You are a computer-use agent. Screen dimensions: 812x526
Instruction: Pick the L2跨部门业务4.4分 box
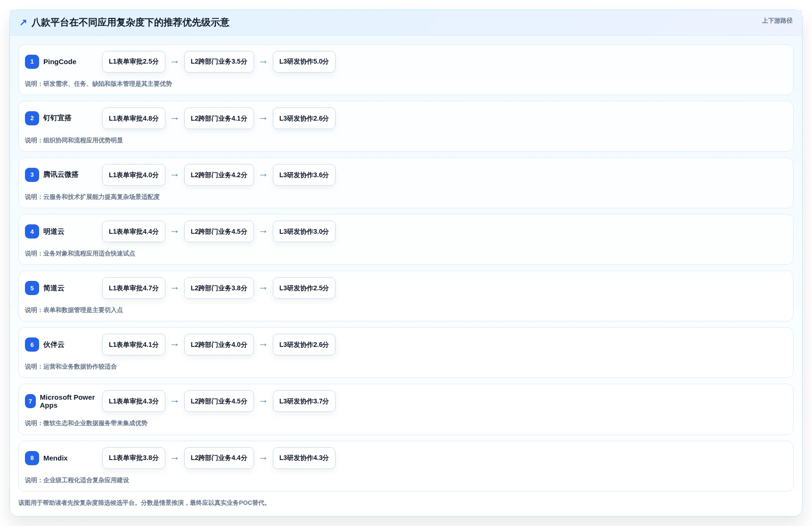(x=219, y=458)
